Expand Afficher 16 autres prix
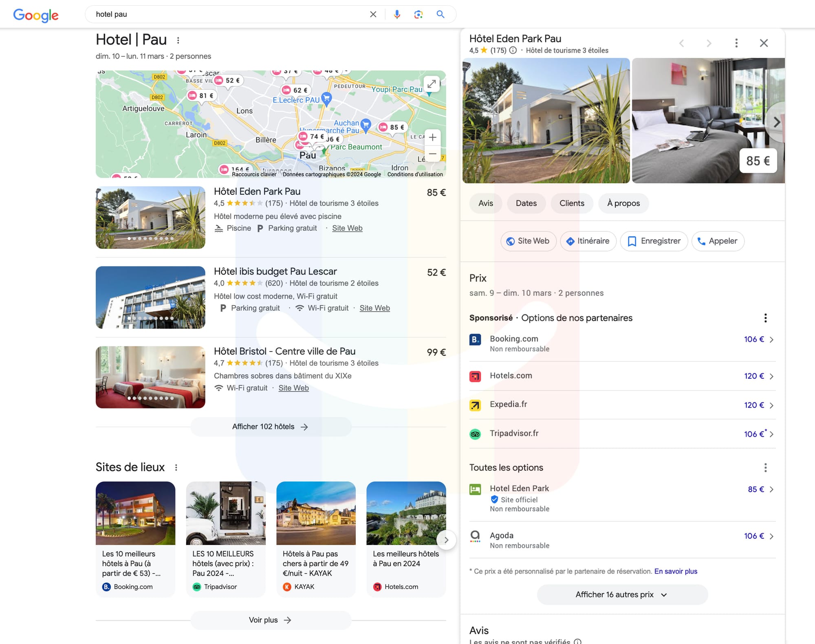The image size is (815, 644). point(622,595)
